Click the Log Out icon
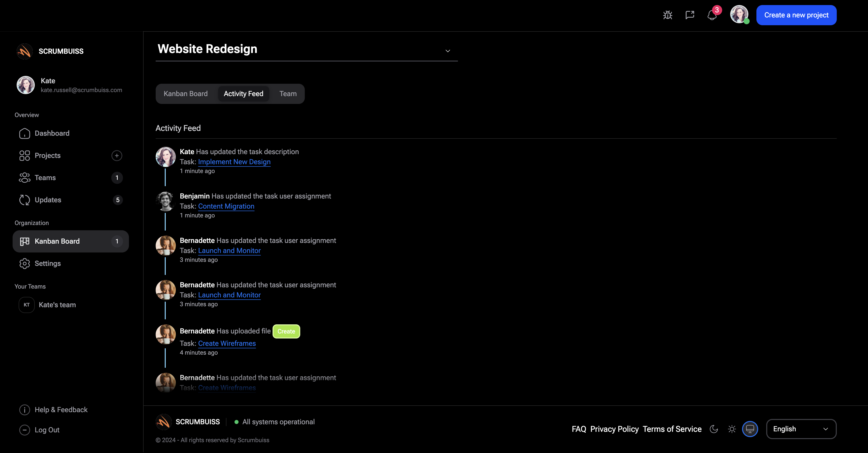 point(25,430)
